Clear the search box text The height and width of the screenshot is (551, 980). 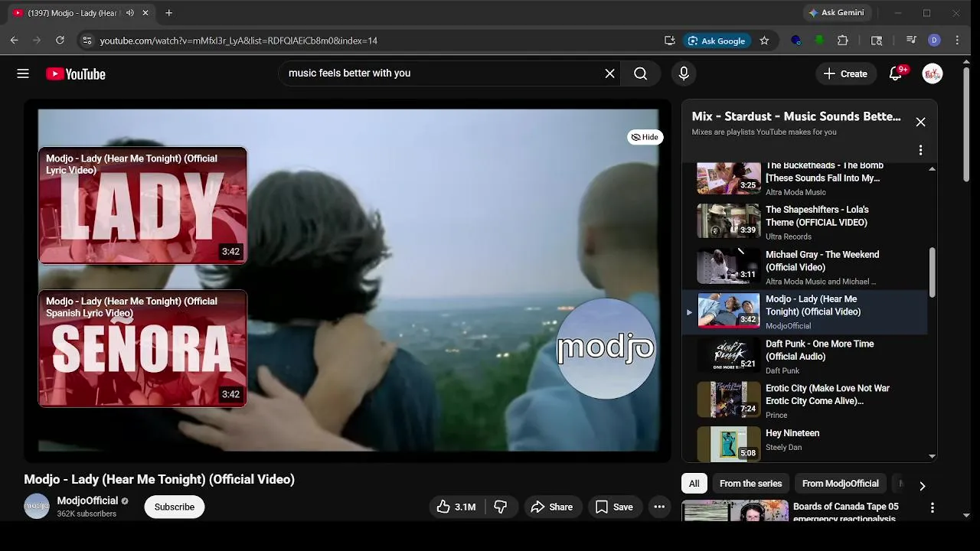click(x=609, y=73)
